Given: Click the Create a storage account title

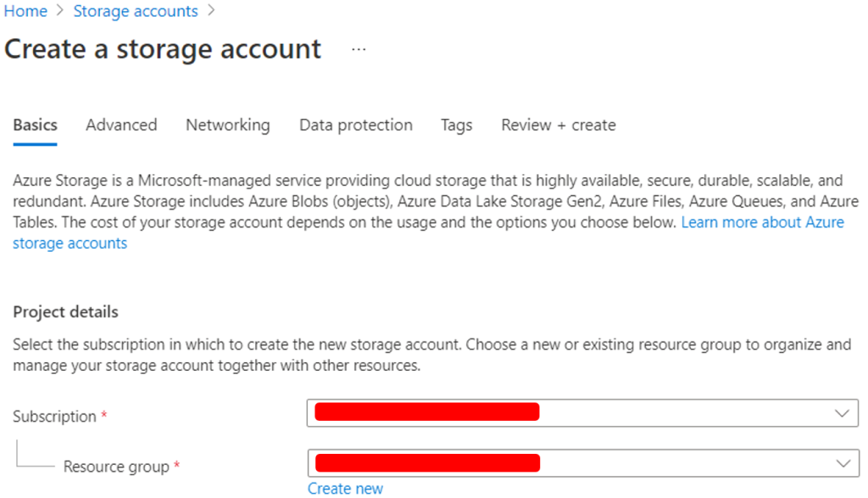Looking at the screenshot, I should tap(162, 49).
